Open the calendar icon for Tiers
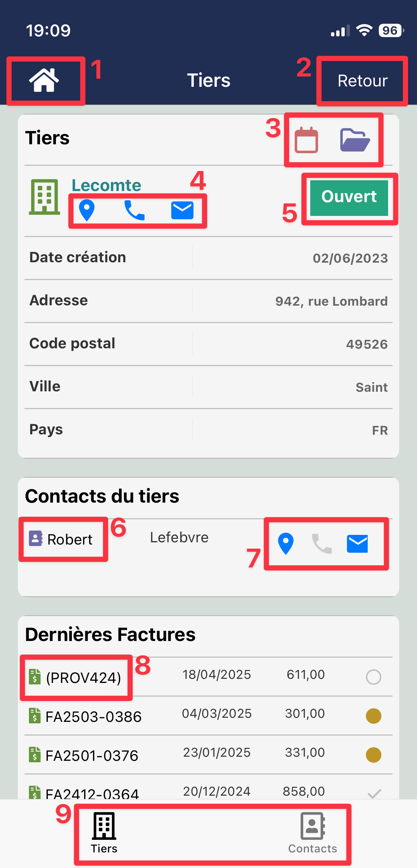Viewport: 417px width, 868px height. (306, 140)
